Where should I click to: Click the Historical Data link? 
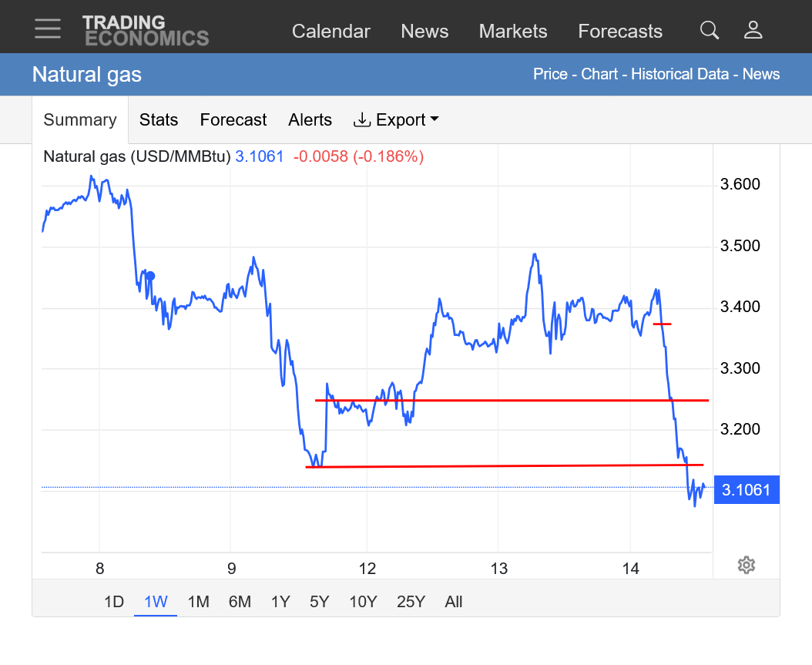679,74
